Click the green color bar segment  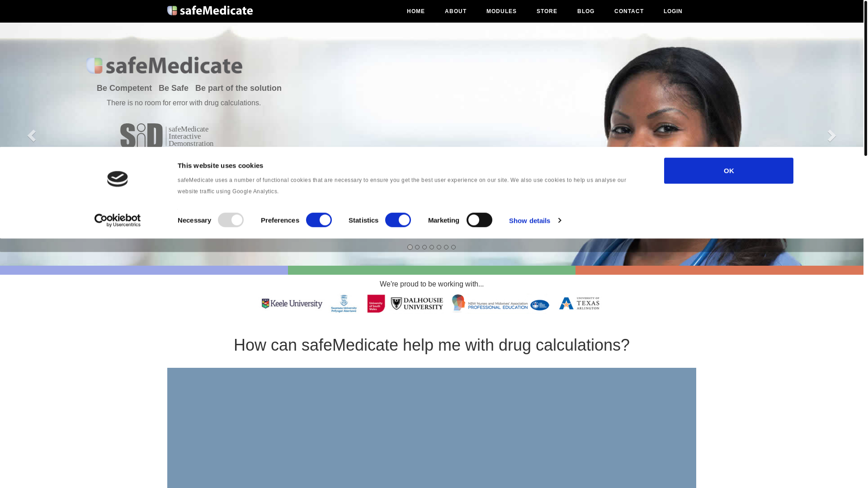pyautogui.click(x=432, y=270)
